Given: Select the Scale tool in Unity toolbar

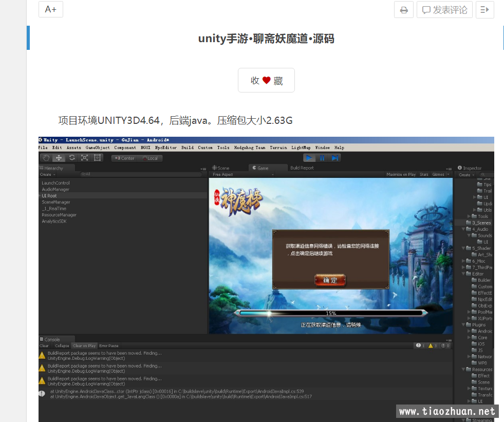Looking at the screenshot, I should [x=85, y=158].
